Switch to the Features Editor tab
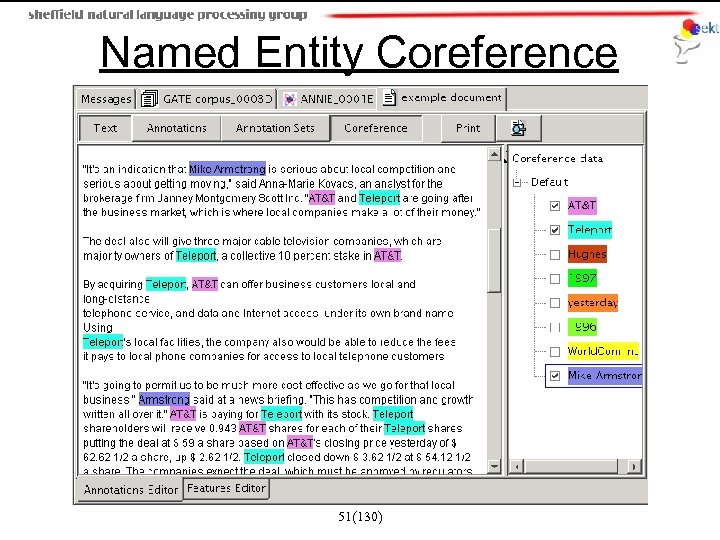The height and width of the screenshot is (540, 720). coord(226,488)
